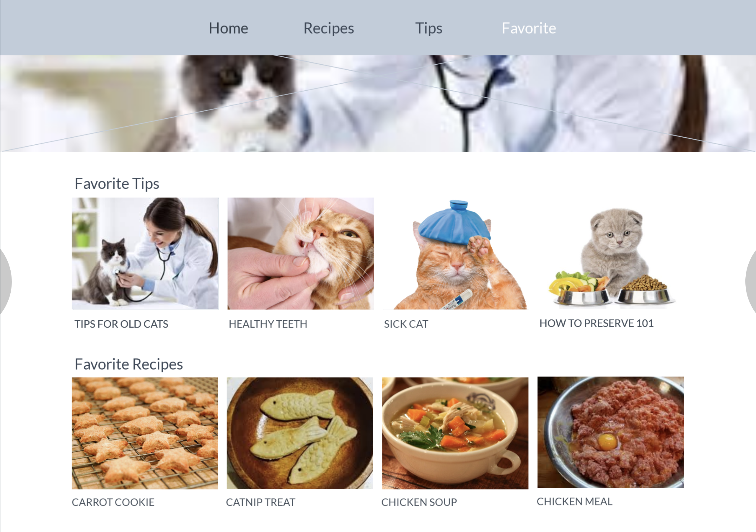Click the TIPS FOR OLD CATS link
This screenshot has width=756, height=532.
coord(121,324)
